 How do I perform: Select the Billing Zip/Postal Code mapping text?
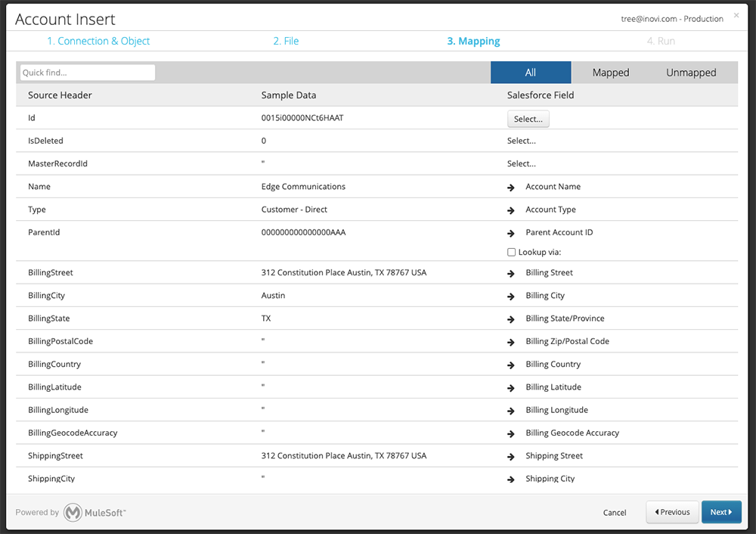pos(568,342)
